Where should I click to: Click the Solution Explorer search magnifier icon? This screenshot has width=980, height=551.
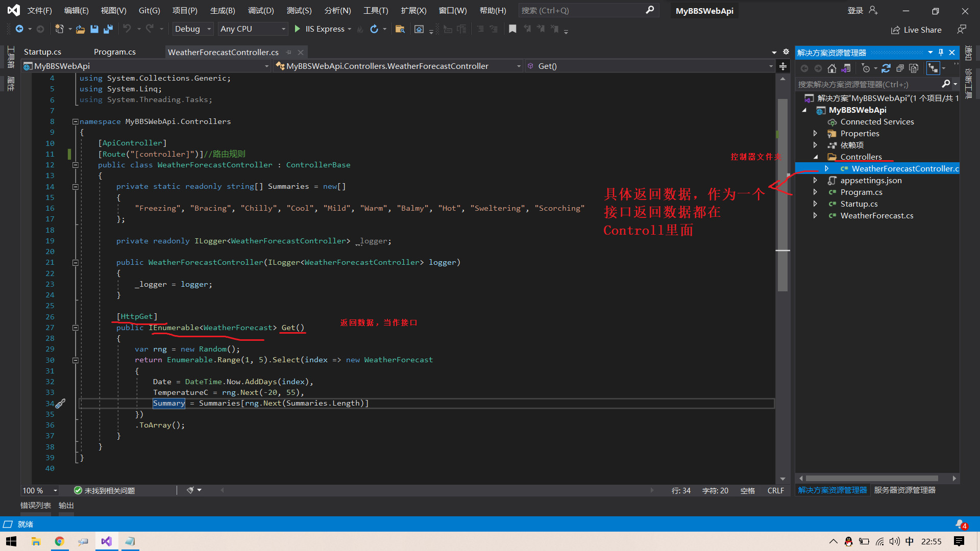pyautogui.click(x=946, y=84)
